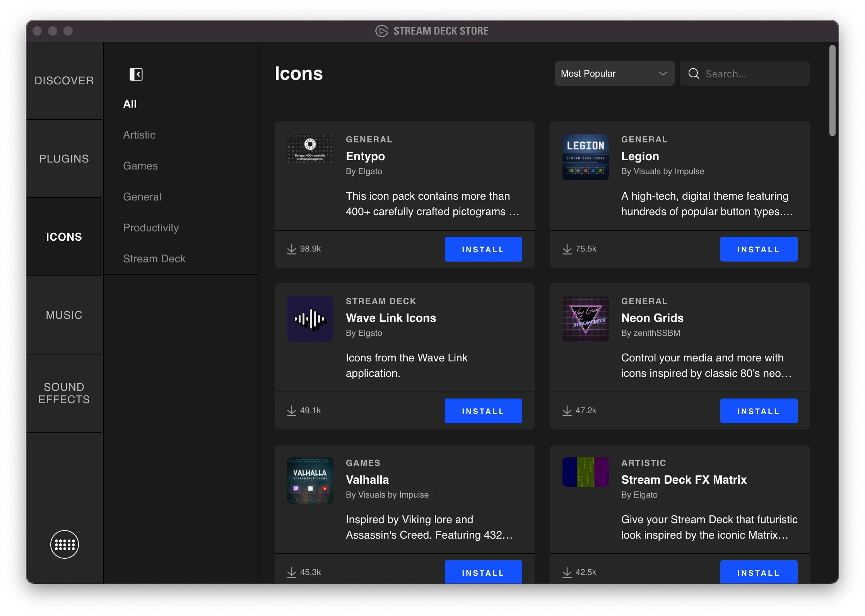Viewport: 865px width, 616px height.
Task: Switch to the Plugins section
Action: pyautogui.click(x=64, y=159)
